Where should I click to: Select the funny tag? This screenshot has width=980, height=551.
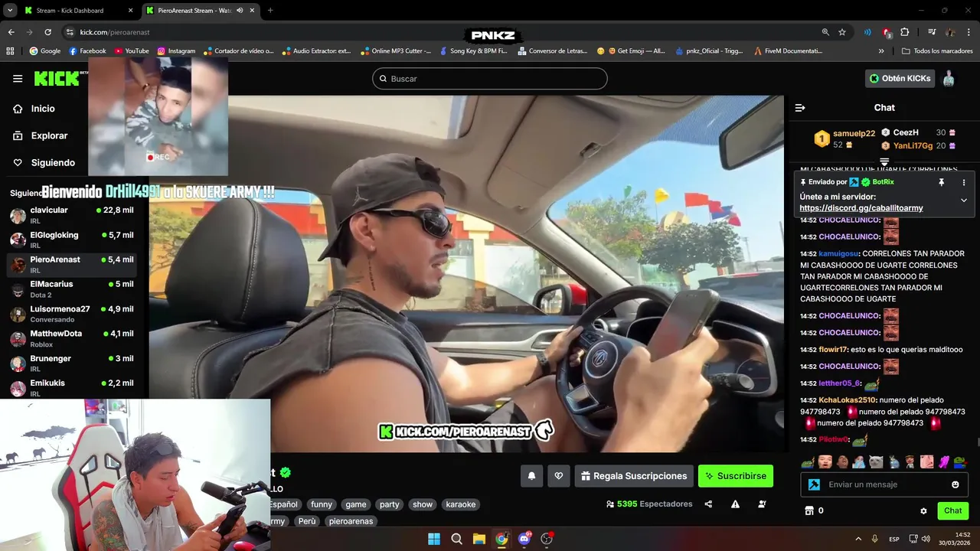[322, 504]
